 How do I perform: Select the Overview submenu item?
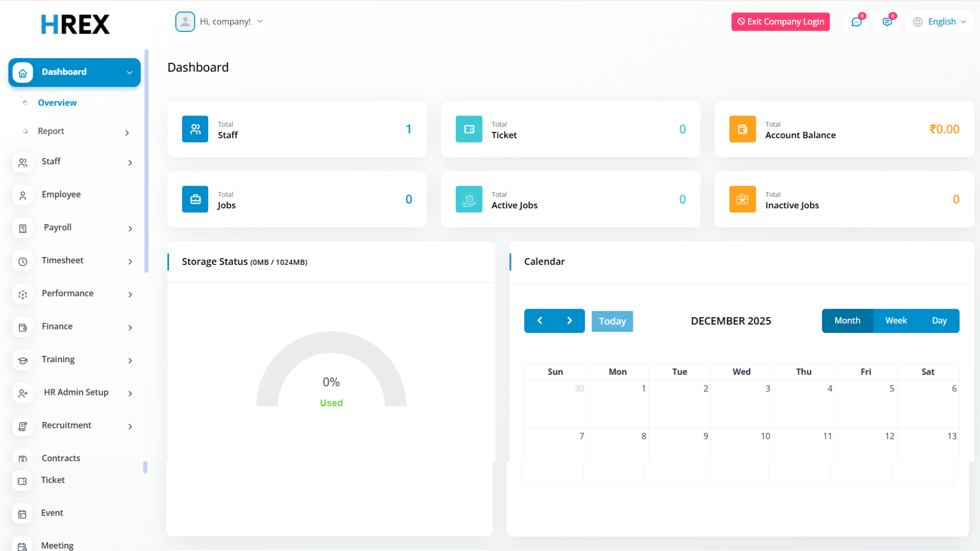(x=57, y=103)
